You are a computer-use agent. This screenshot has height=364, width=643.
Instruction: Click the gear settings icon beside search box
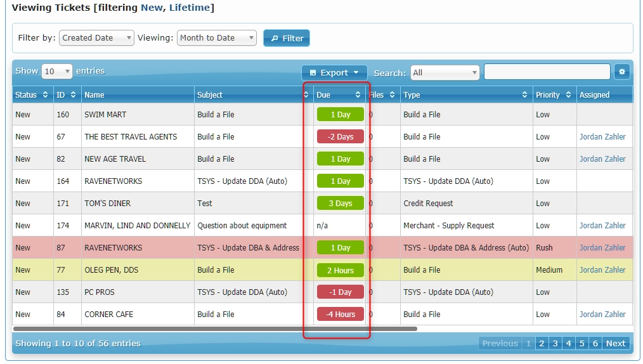pyautogui.click(x=621, y=72)
